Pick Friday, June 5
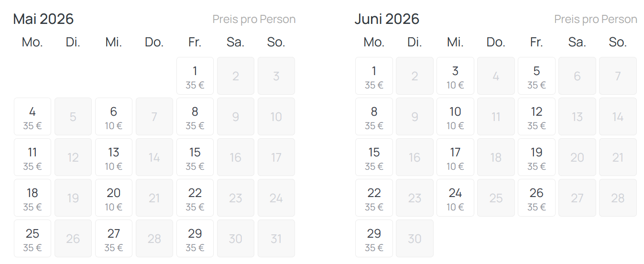 (x=536, y=76)
